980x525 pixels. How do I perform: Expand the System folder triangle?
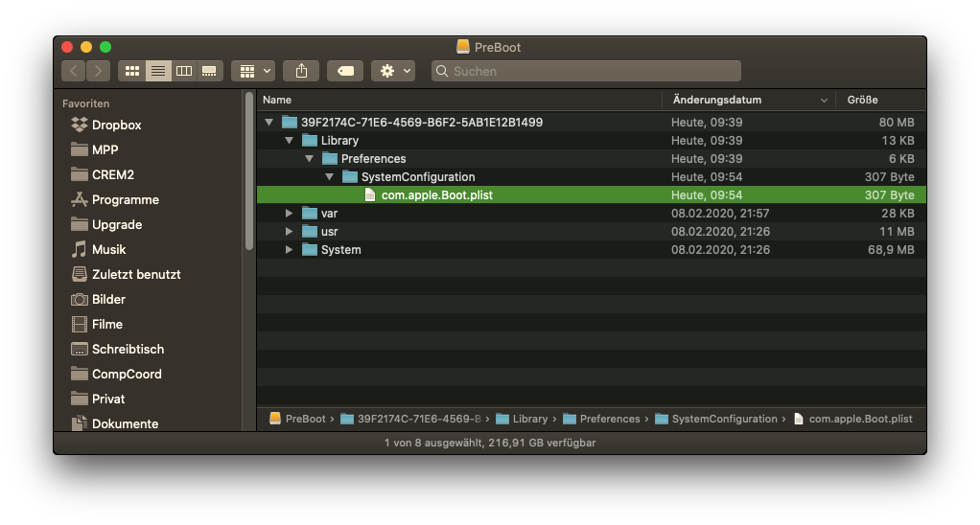tap(289, 250)
